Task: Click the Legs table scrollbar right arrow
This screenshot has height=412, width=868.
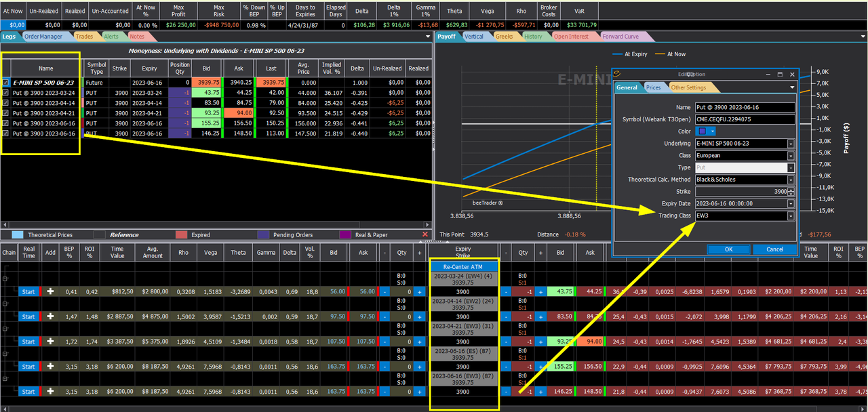Action: pyautogui.click(x=428, y=224)
